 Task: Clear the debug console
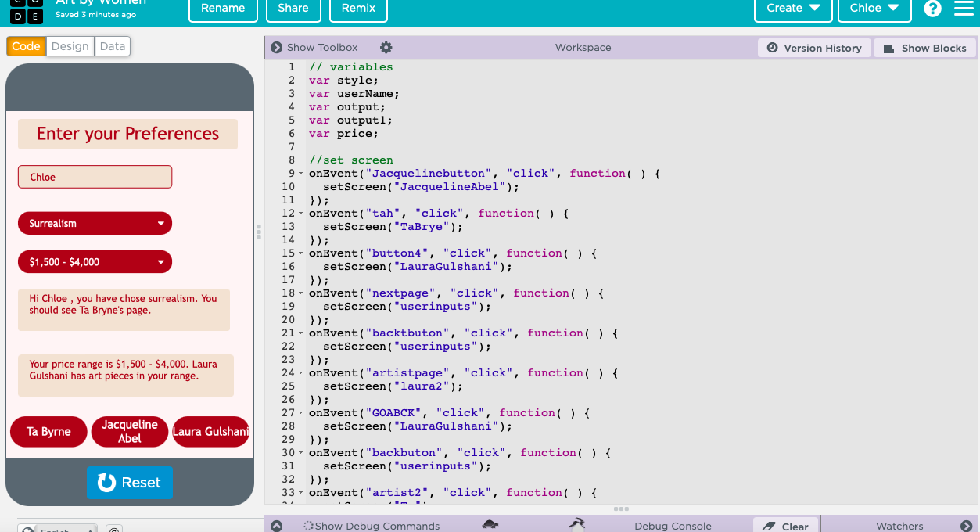tap(785, 526)
